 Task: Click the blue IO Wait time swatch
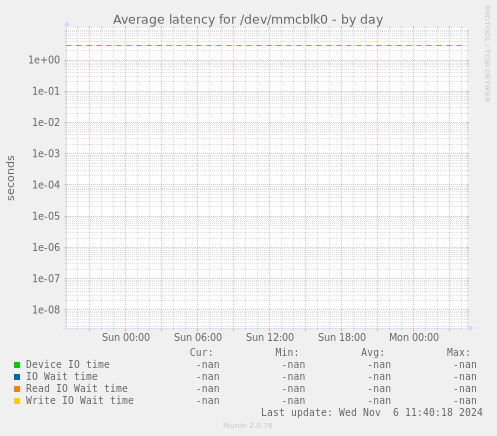(x=17, y=377)
